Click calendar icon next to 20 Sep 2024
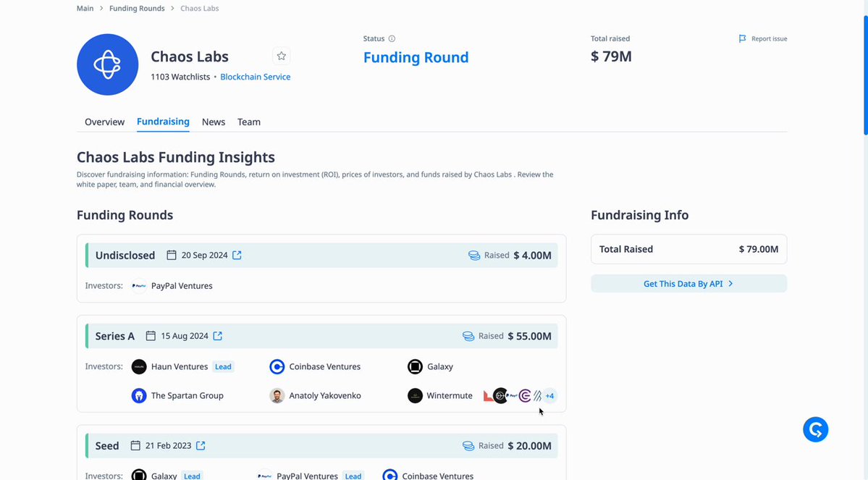The width and height of the screenshot is (868, 480). click(172, 256)
